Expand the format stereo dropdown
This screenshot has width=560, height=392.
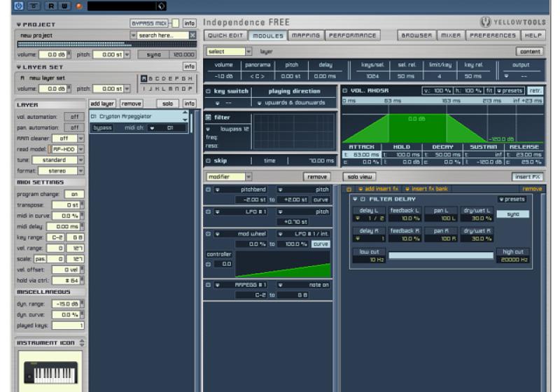point(80,170)
